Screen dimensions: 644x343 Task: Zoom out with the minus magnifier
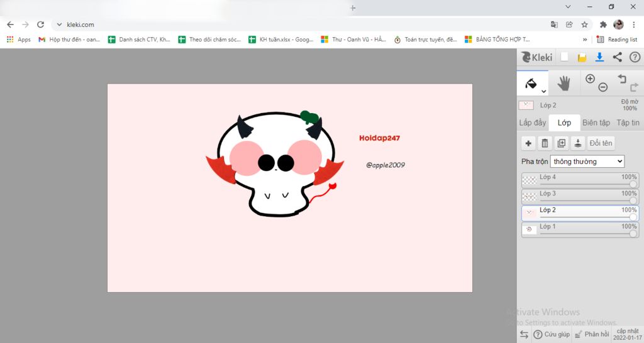pos(602,87)
